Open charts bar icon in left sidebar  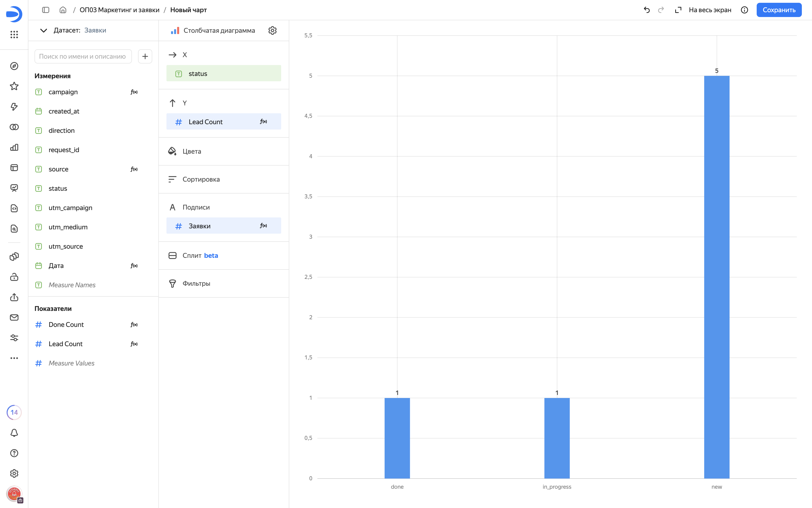click(x=14, y=147)
